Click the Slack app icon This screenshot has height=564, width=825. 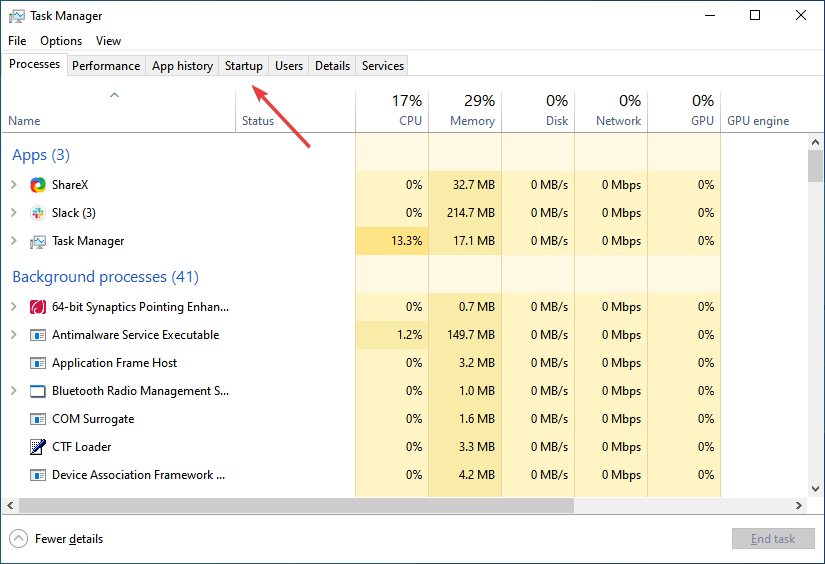click(x=38, y=213)
